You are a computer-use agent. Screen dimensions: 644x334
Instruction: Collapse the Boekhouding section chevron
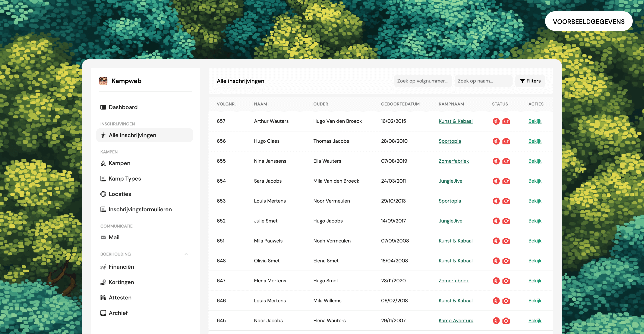(186, 254)
